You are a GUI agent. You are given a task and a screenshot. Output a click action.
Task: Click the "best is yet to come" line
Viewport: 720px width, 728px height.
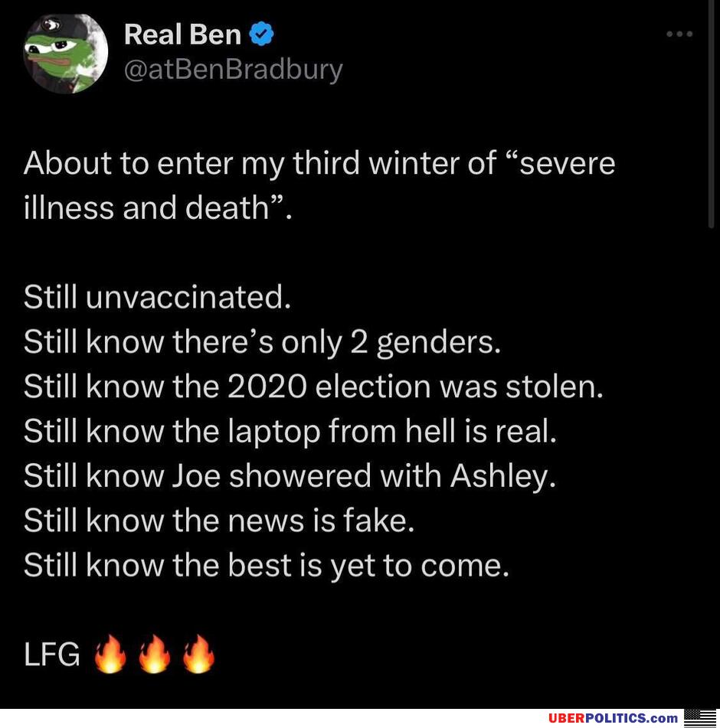click(x=267, y=566)
